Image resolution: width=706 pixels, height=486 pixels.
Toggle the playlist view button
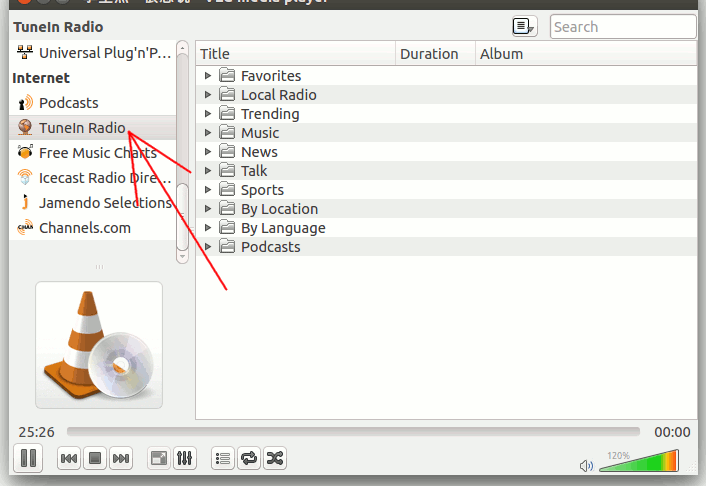[x=223, y=459]
